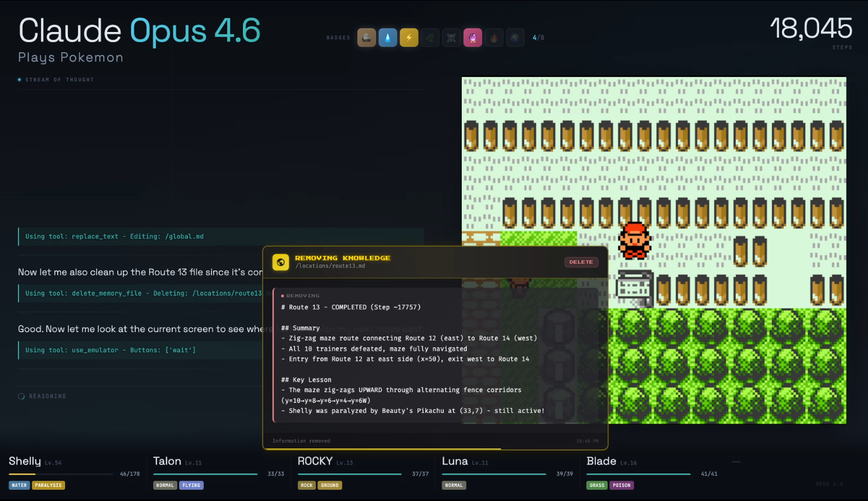Click the Reasoning spinner icon

tap(21, 396)
